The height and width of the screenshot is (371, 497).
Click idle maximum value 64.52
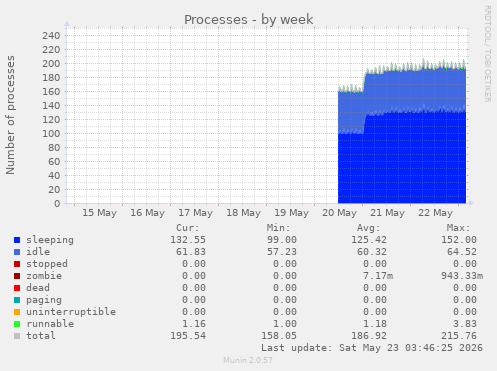(x=462, y=252)
